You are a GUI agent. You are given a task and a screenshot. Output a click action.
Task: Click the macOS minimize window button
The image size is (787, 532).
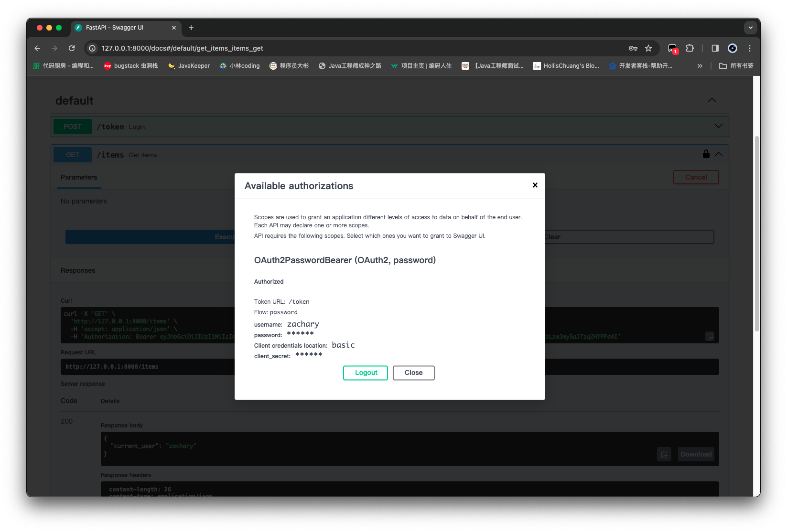tap(49, 28)
